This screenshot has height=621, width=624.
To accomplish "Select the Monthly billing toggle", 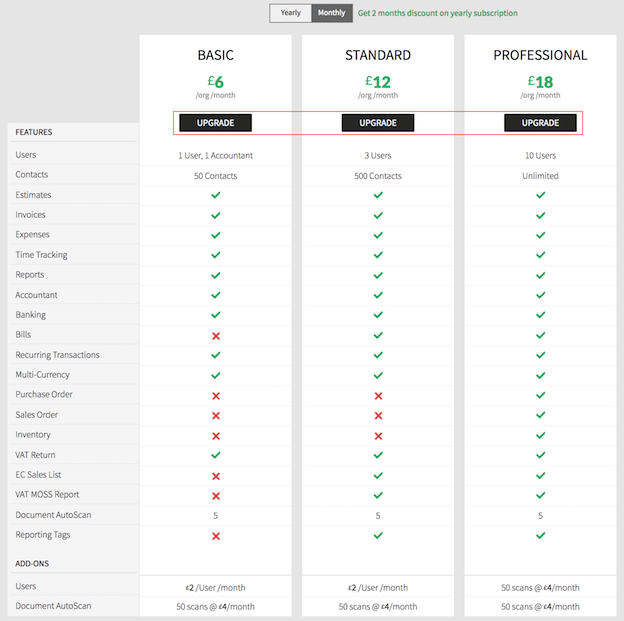I will tap(332, 13).
